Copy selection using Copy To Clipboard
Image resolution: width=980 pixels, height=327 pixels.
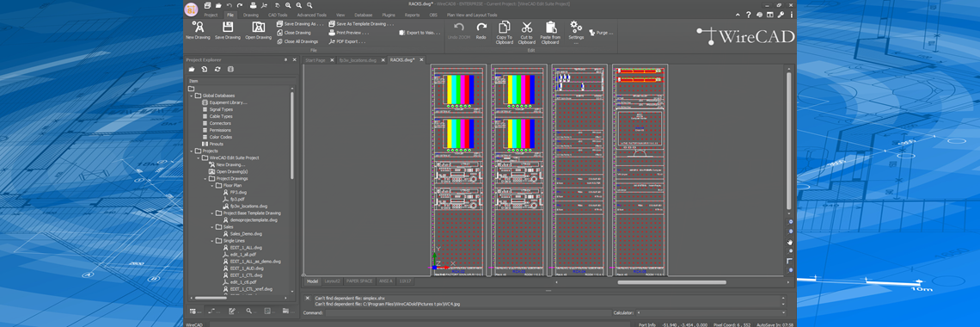(x=504, y=32)
